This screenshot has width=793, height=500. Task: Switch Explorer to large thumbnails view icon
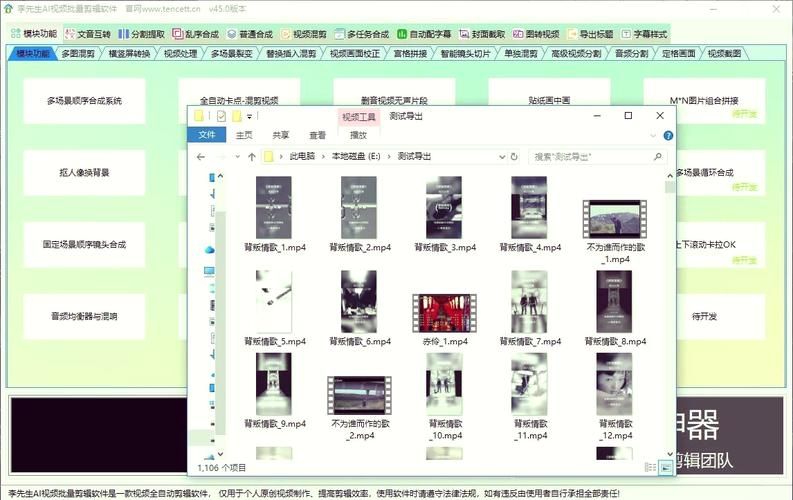click(666, 468)
